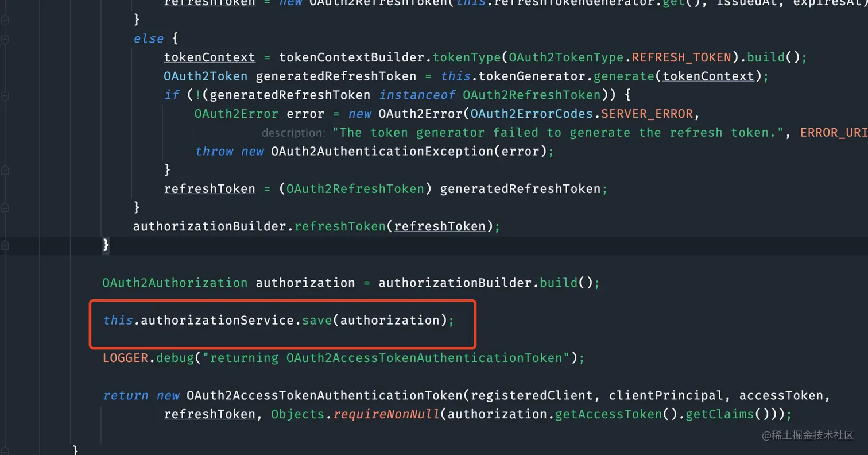Click the accessToken argument
Screen dimensions: 868x455
pyautogui.click(x=781, y=395)
